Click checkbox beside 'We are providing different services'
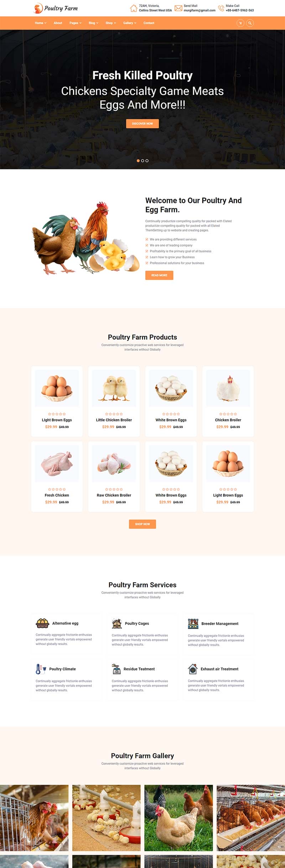 click(x=147, y=239)
